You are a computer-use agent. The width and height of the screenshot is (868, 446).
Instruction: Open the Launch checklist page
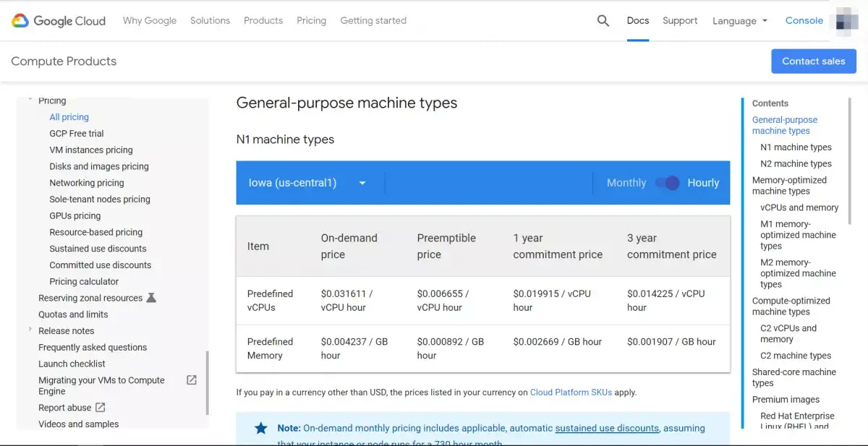tap(72, 364)
